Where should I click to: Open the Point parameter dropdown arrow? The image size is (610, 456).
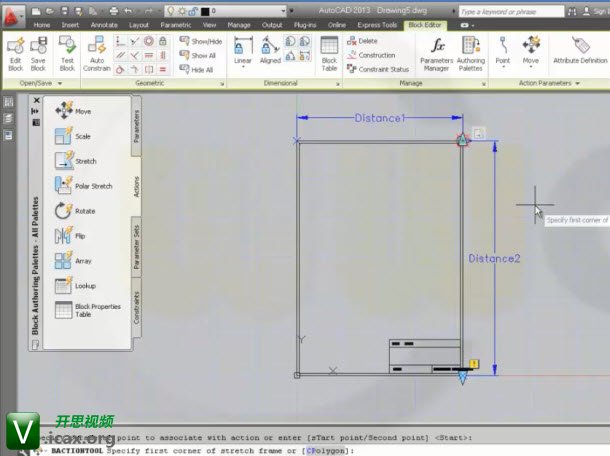503,67
